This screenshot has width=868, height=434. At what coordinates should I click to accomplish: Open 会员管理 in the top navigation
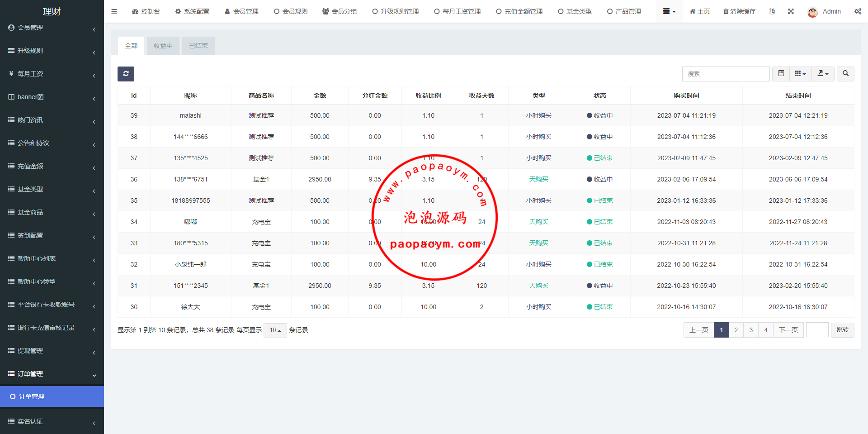(x=242, y=11)
